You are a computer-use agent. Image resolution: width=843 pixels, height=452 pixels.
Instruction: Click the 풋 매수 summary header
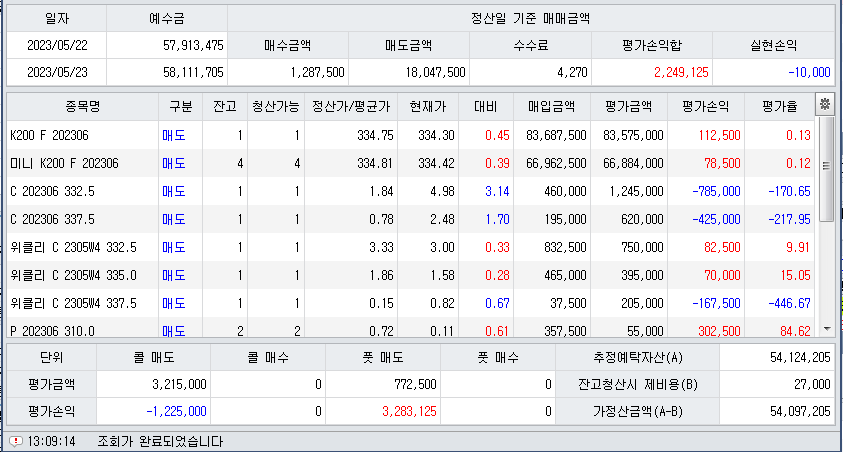498,357
